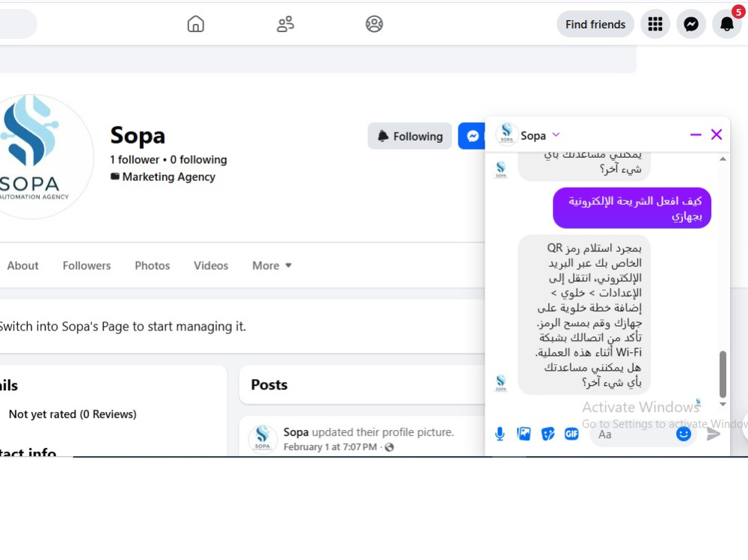Click the Posts heading
This screenshot has height=560, width=748.
[x=269, y=385]
